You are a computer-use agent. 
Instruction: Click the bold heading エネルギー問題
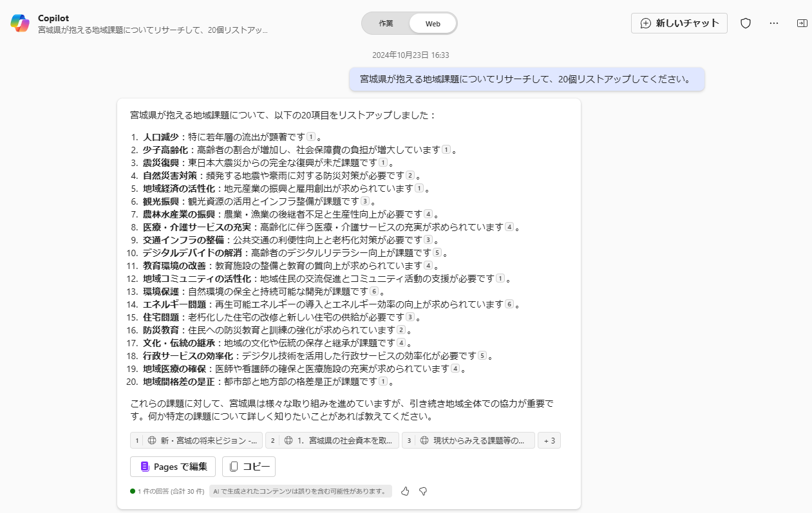coord(174,304)
